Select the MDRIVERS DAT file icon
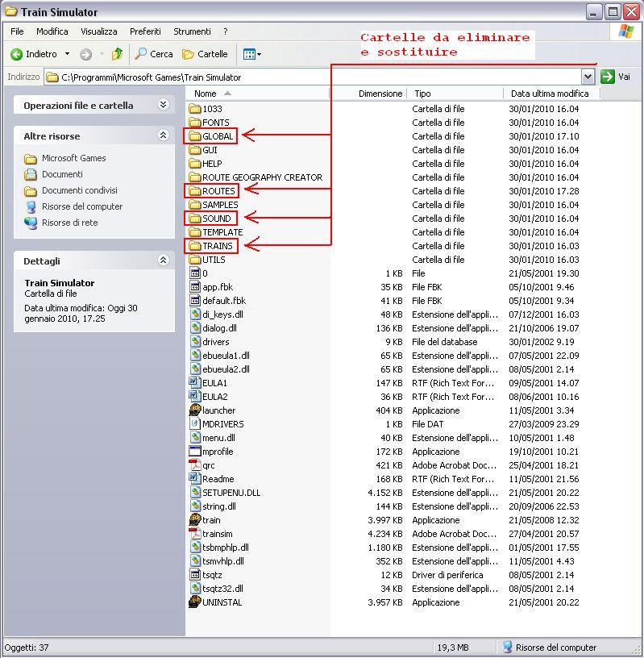The height and width of the screenshot is (658, 644). [195, 424]
